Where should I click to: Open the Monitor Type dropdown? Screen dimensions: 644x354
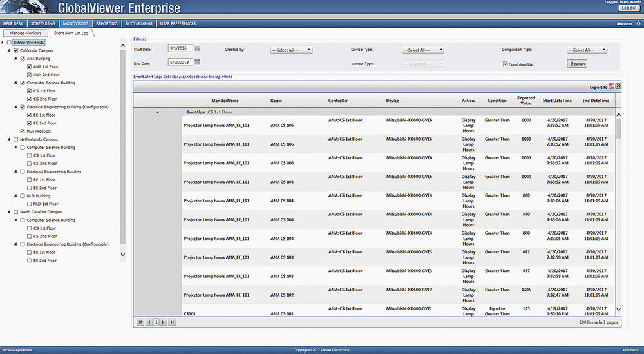click(422, 64)
